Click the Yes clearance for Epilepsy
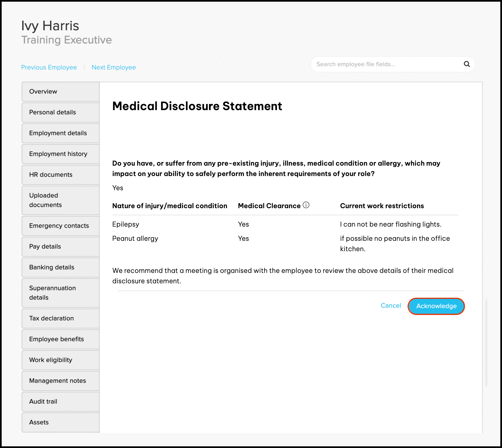This screenshot has width=502, height=448. click(x=243, y=224)
